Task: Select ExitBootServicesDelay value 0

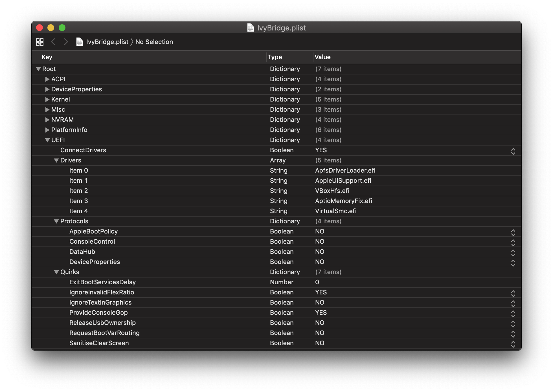Action: pos(317,282)
